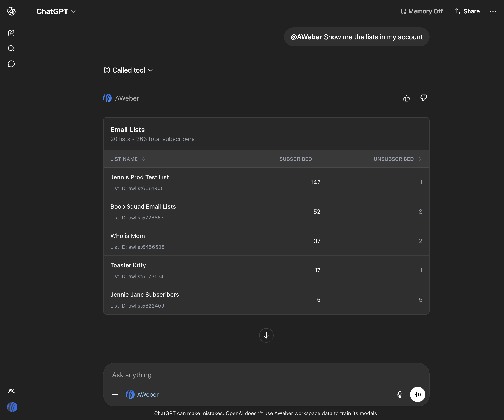The height and width of the screenshot is (420, 504).
Task: Click the Ask anything input field
Action: pyautogui.click(x=252, y=375)
